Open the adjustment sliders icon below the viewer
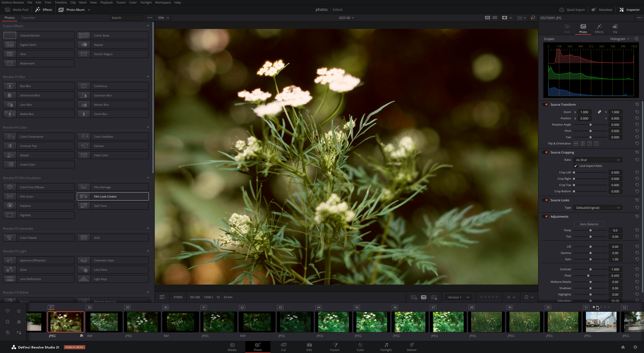Image resolution: width=644 pixels, height=353 pixels. [x=162, y=297]
